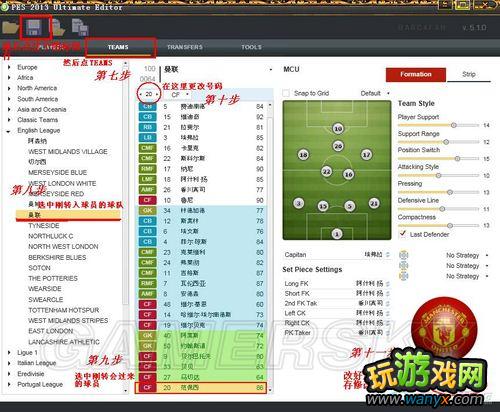Switch to the Strip view
The image size is (500, 412).
(x=469, y=74)
